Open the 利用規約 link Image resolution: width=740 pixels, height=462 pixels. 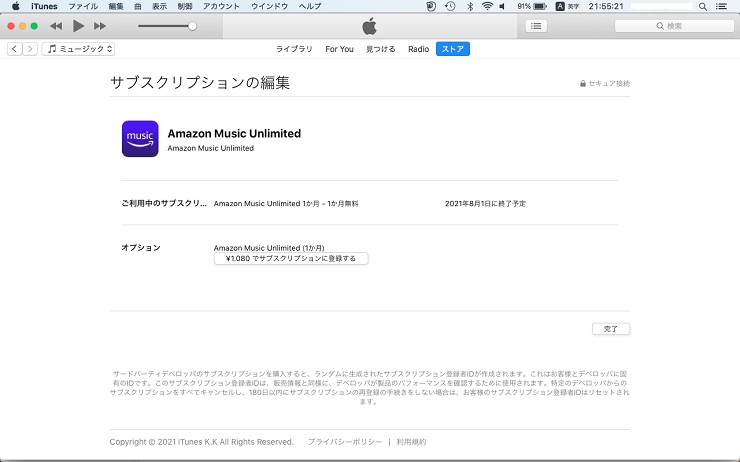[411, 442]
